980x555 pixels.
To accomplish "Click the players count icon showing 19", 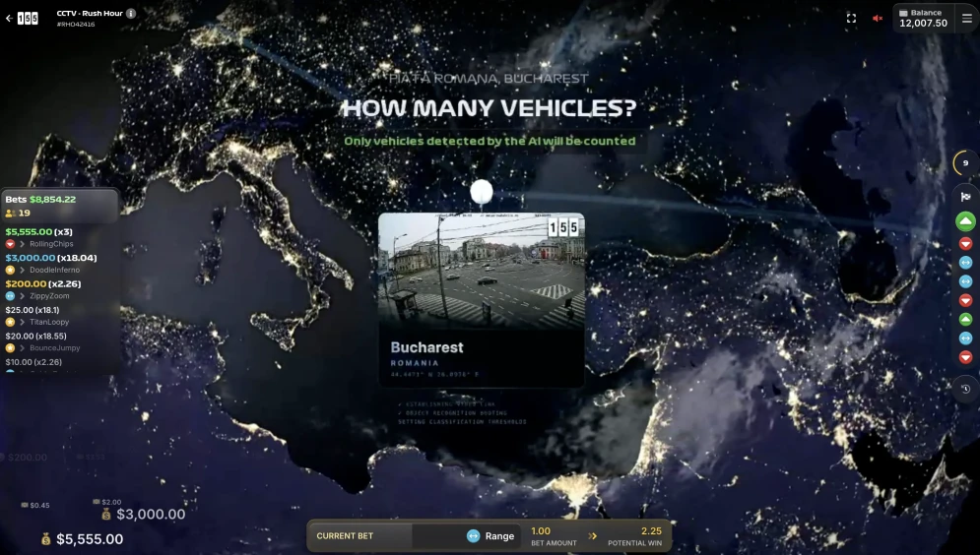I will point(10,213).
